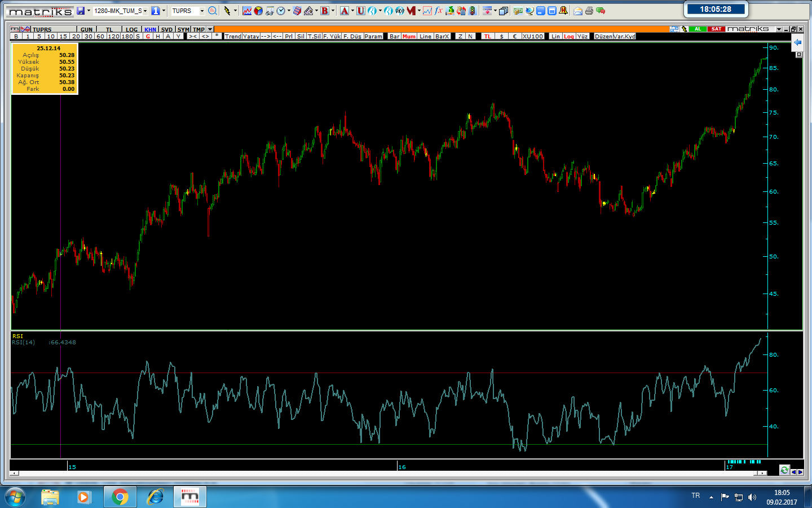
Task: Select the TMP tab
Action: click(x=198, y=29)
